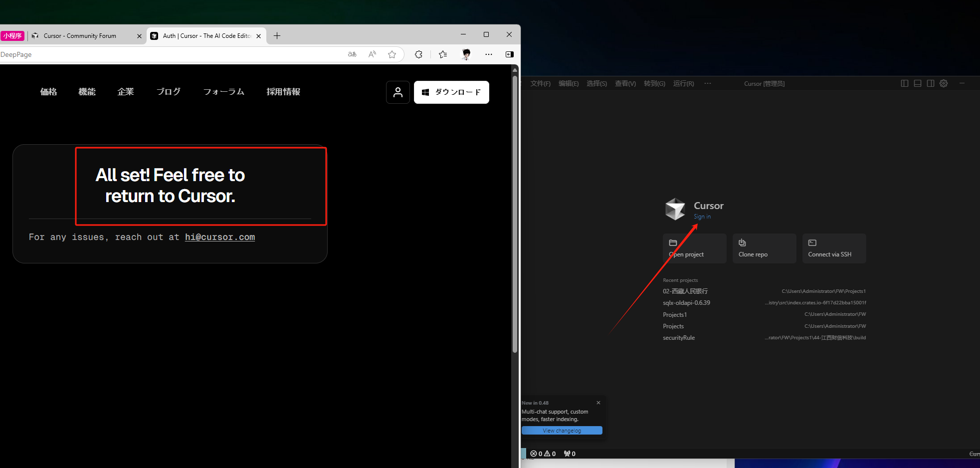Open the Favorites list icon in Edge
980x468 pixels.
tap(443, 54)
